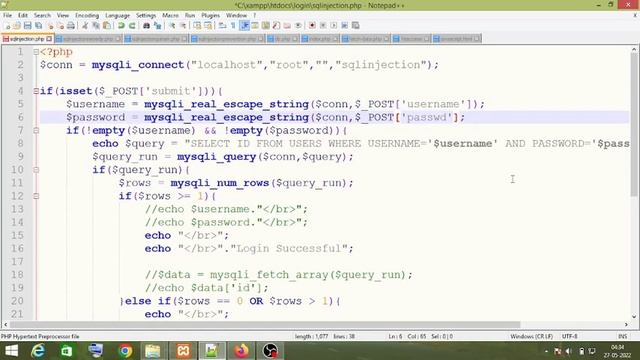This screenshot has height=360, width=640.
Task: Open the Macro menu
Action: coord(171,16)
